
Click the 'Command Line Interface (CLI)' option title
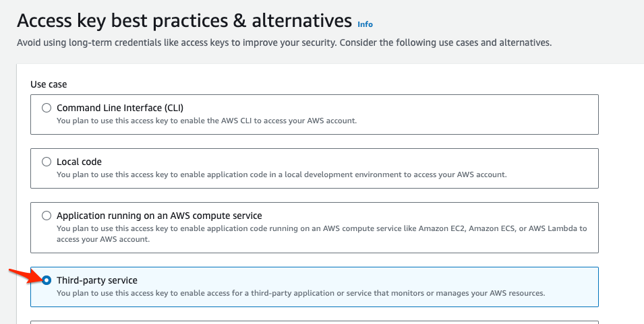tap(120, 108)
